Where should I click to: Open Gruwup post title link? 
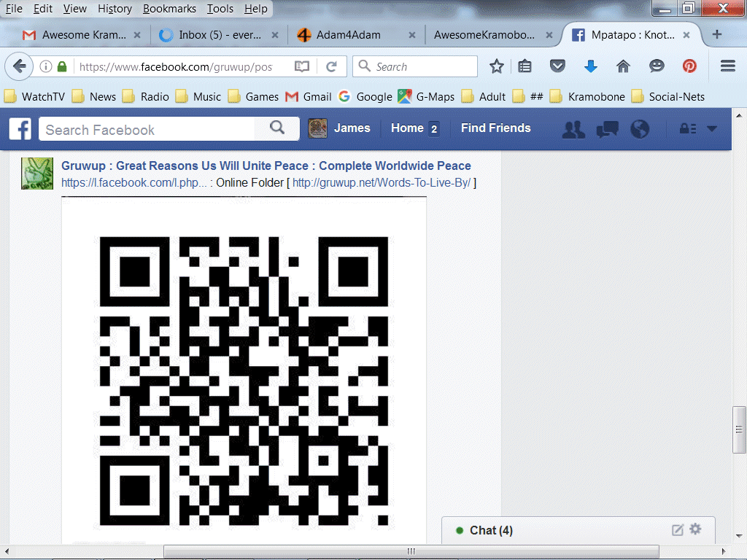click(266, 166)
